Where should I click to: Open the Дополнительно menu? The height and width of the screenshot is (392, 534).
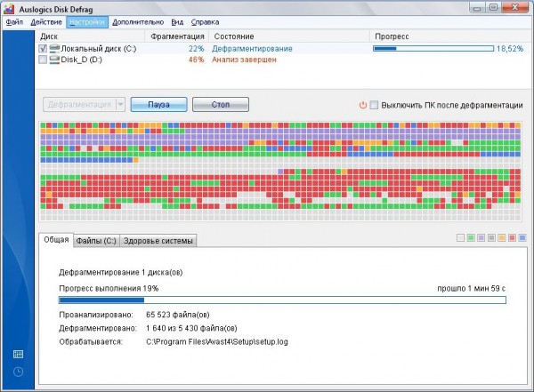click(138, 22)
